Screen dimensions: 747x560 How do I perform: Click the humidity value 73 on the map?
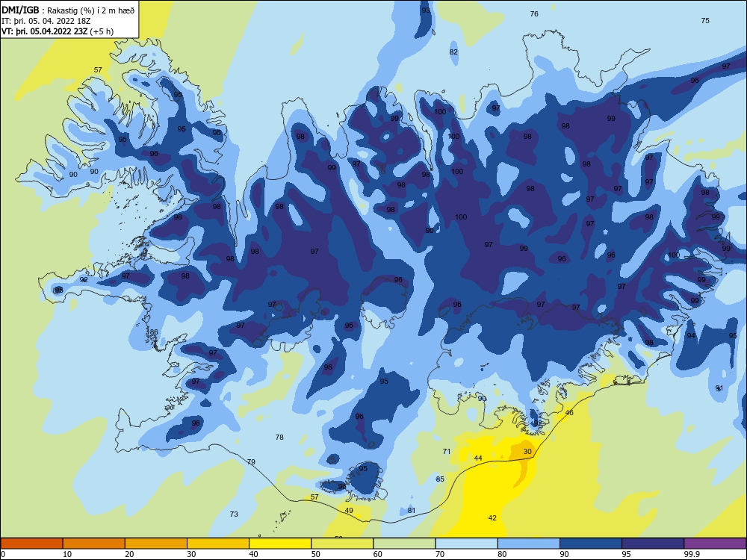(x=233, y=514)
